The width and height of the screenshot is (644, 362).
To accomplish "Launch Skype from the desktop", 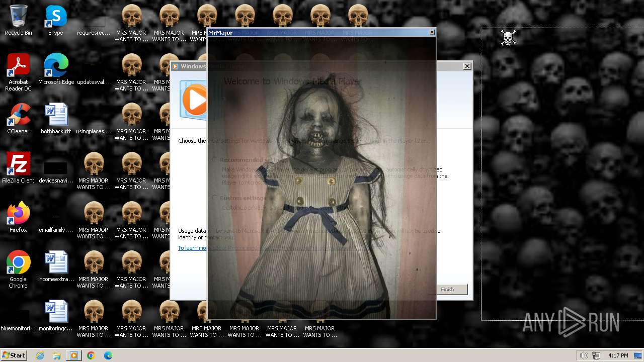I will tap(56, 20).
